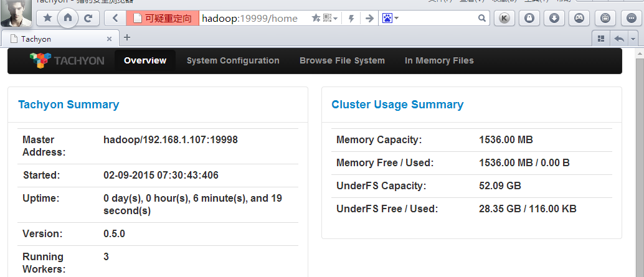Open System Configuration page
The width and height of the screenshot is (644, 277).
pos(233,61)
